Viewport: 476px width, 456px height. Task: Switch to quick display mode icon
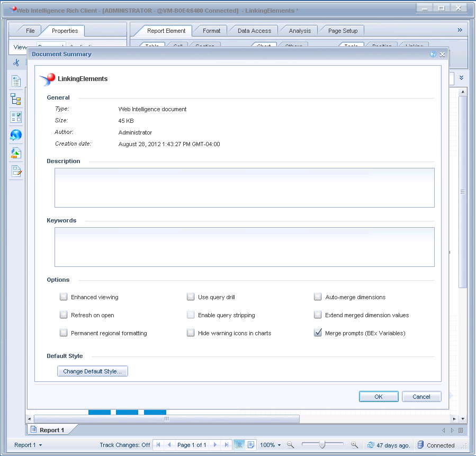click(239, 445)
